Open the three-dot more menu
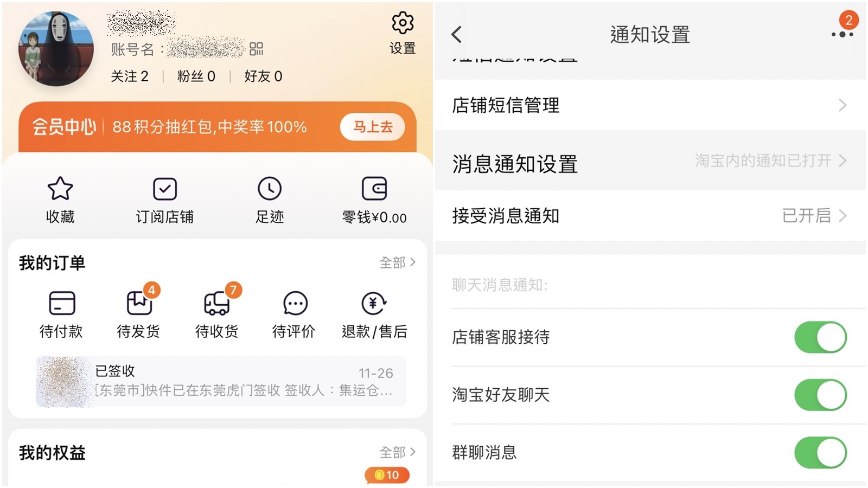Viewport: 868px width, 488px height. [x=842, y=34]
